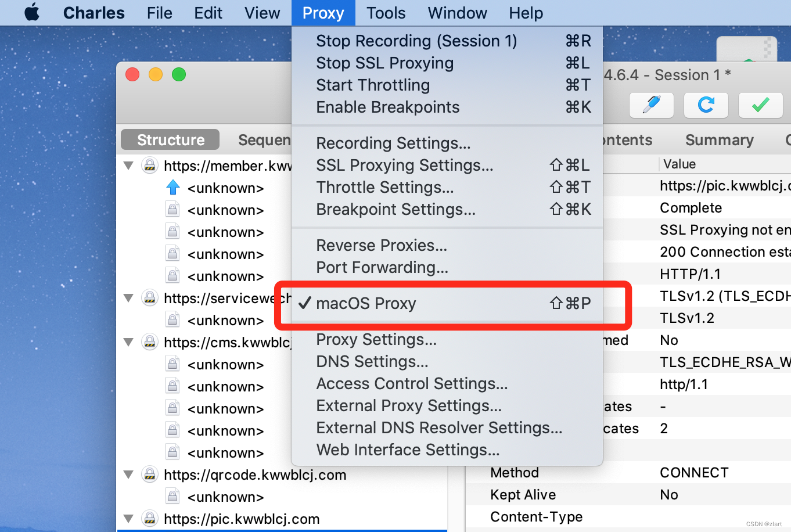Select the https://member.kww host lock icon
This screenshot has height=532, width=791.
click(150, 166)
